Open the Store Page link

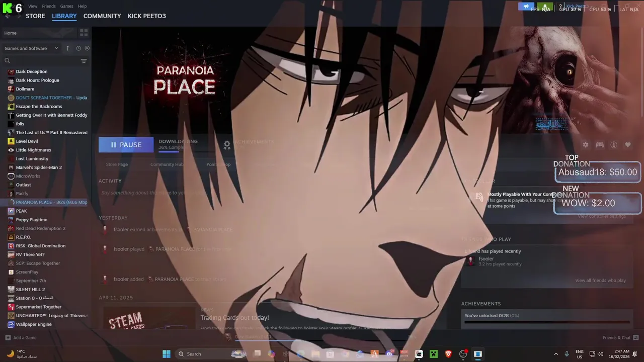click(117, 164)
